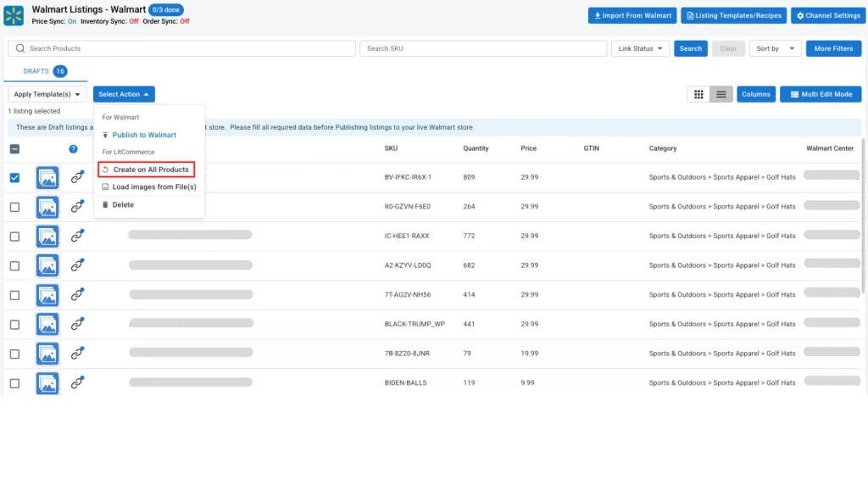Switch to list view icon
Viewport: 868px width, 496px height.
[x=721, y=94]
